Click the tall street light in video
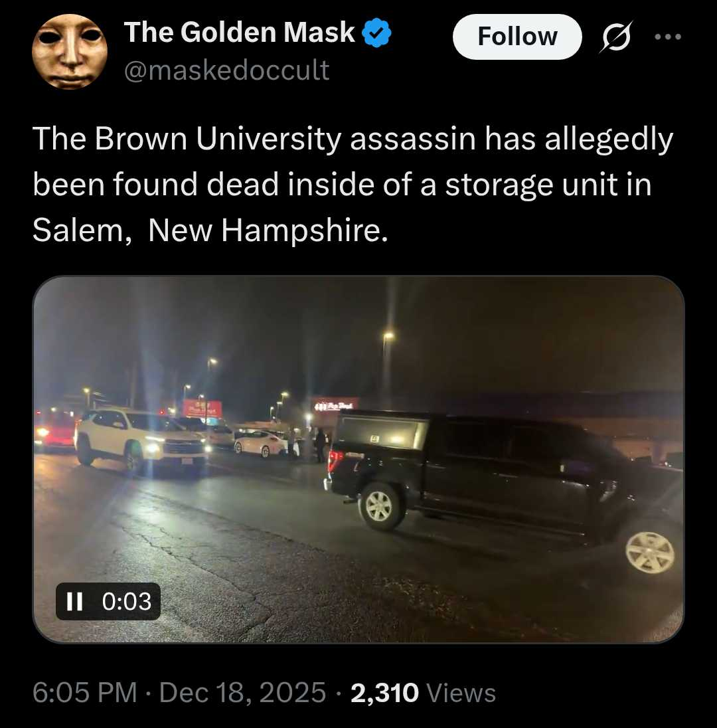Screen dimensions: 717x728 [x=388, y=337]
